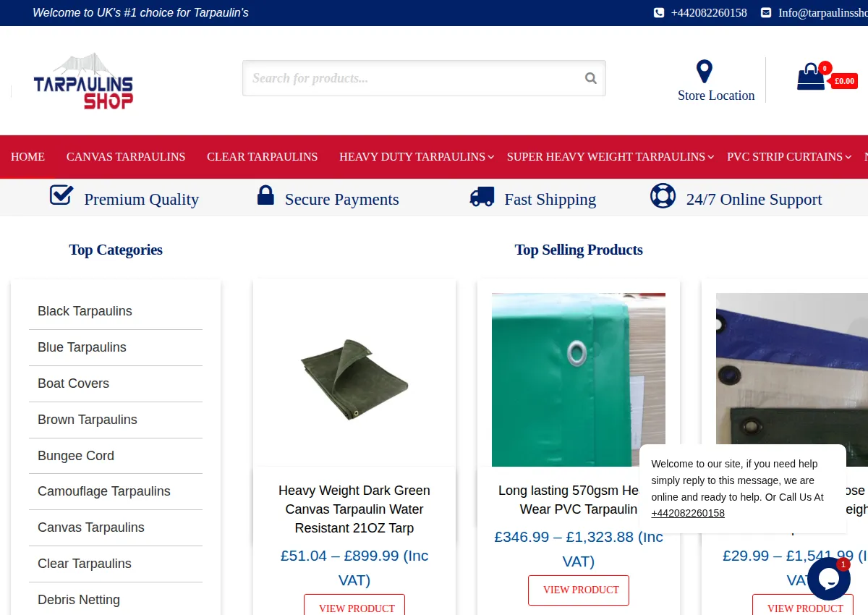The height and width of the screenshot is (615, 868).
Task: Select Boat Covers category
Action: point(73,383)
